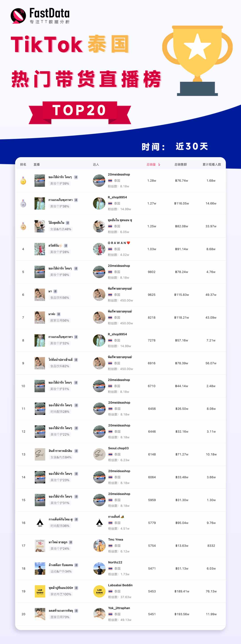Screen dimensions: 241x644
Task: Select the 总销售额 column header
Action: (x=181, y=164)
